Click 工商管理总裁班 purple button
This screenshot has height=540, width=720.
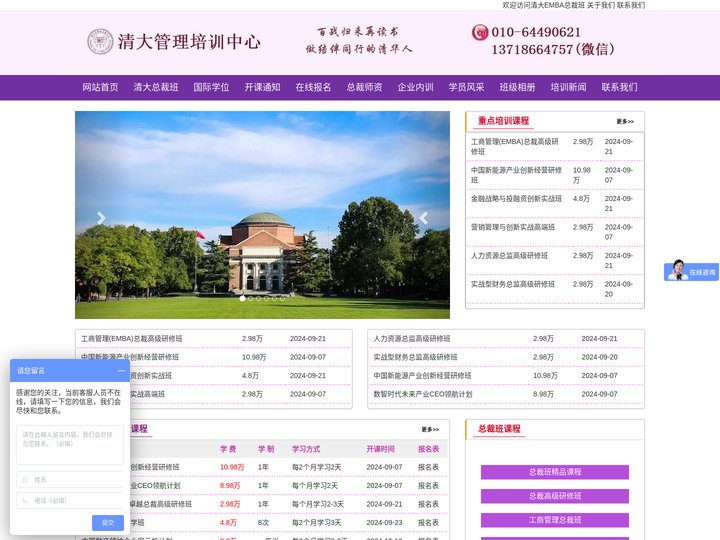coord(555,520)
